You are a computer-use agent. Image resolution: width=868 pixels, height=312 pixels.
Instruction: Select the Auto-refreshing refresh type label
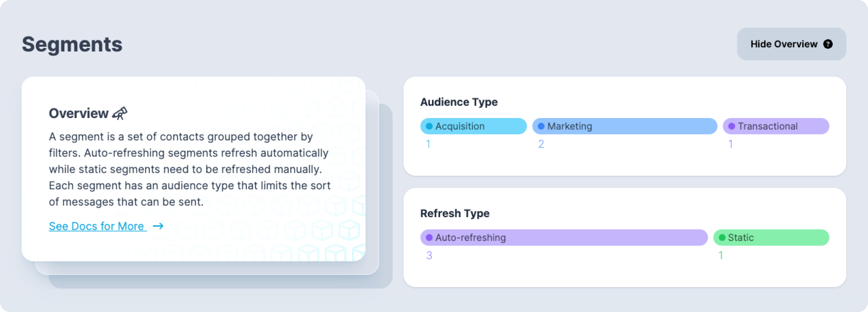tap(470, 237)
